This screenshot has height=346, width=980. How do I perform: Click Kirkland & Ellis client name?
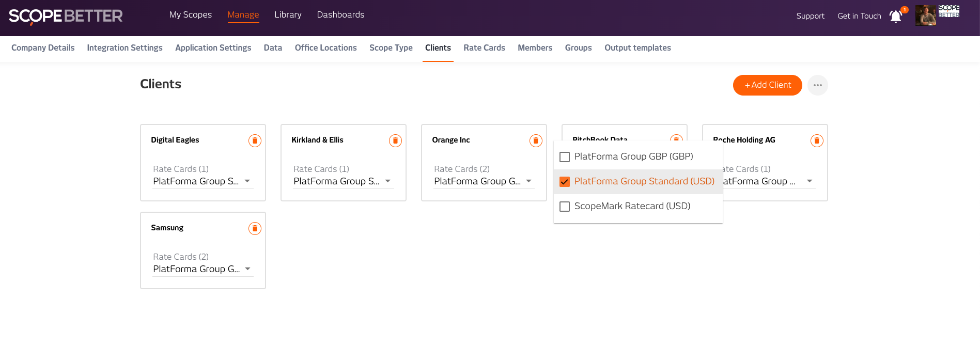[317, 140]
